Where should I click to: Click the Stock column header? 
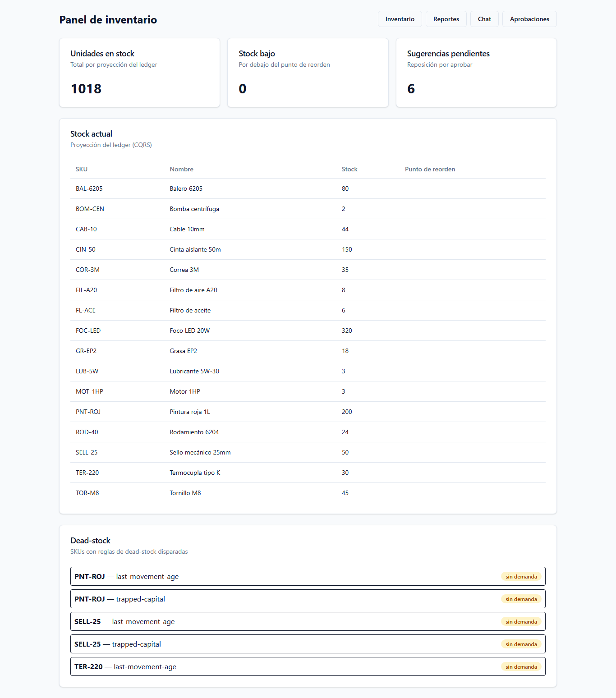pos(349,169)
